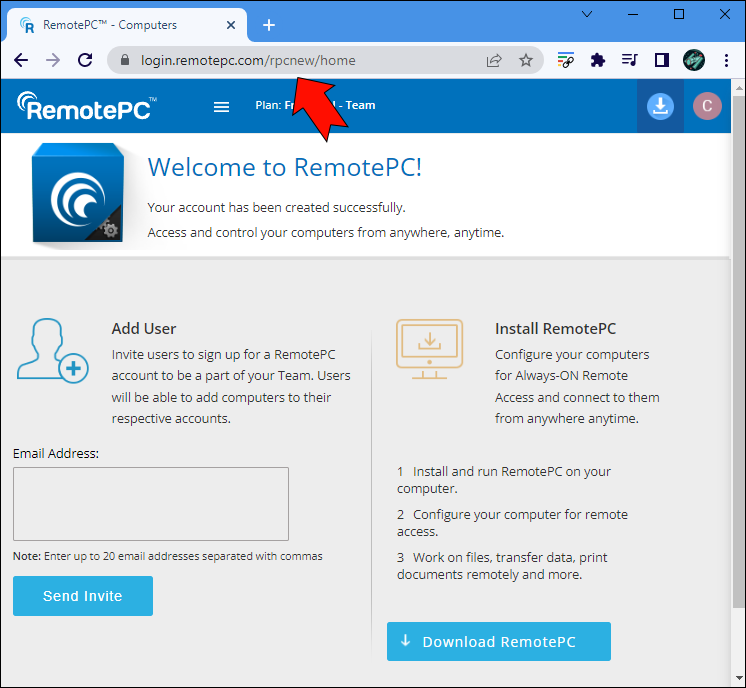
Task: View site information via the lock icon
Action: (x=125, y=60)
